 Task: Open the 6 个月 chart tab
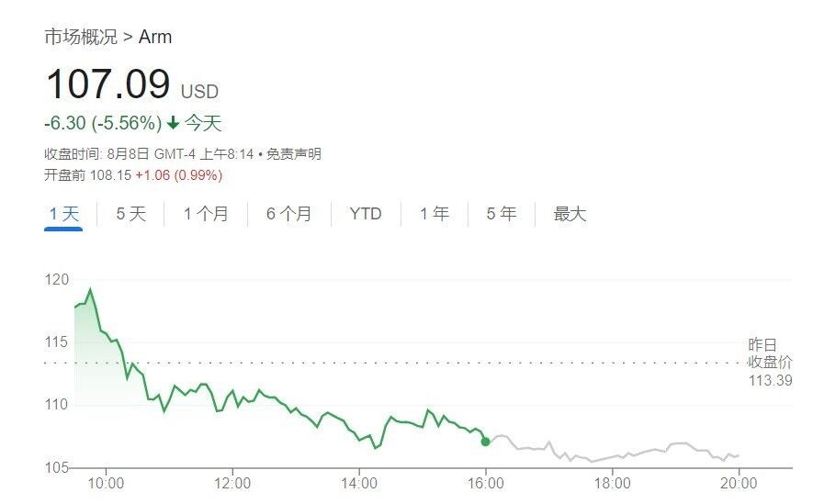288,214
